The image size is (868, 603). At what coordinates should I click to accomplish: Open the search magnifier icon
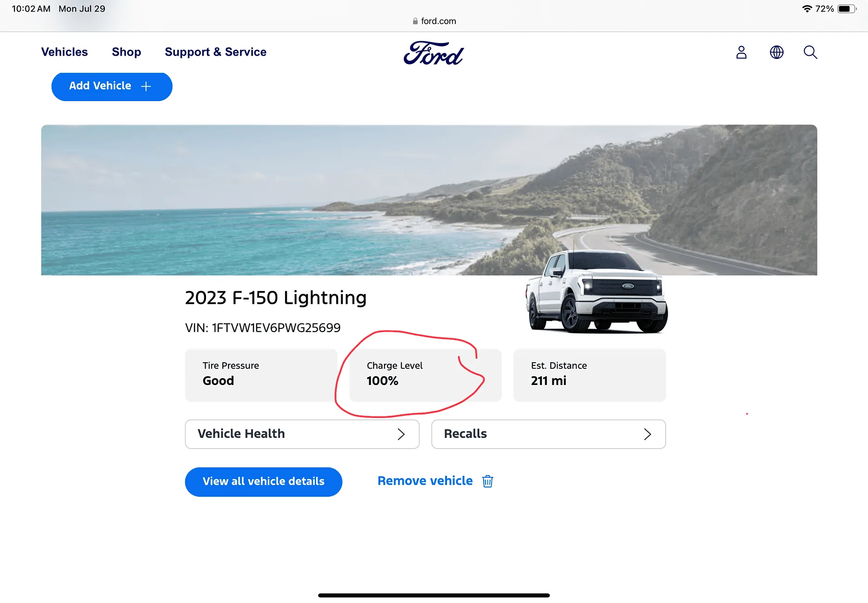[x=810, y=52]
